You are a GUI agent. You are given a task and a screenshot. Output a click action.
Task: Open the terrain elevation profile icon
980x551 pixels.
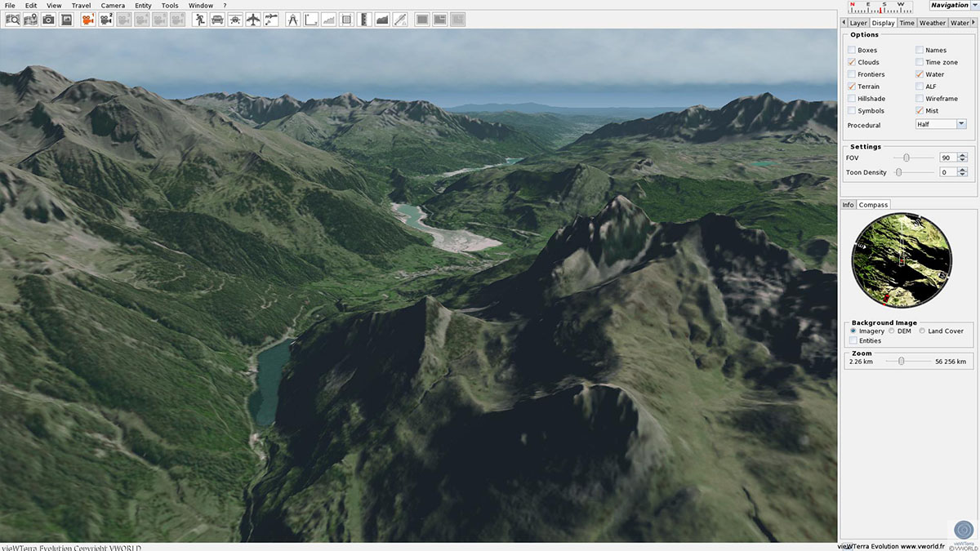[382, 20]
